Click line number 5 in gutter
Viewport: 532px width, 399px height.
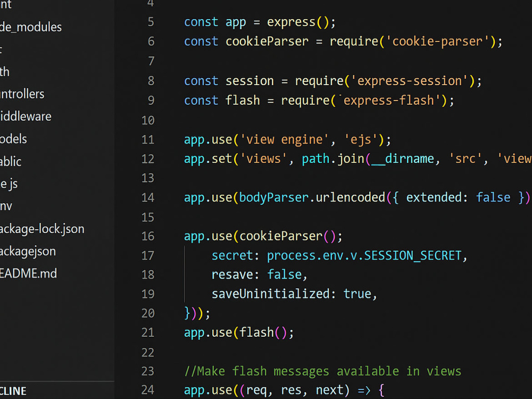[x=151, y=22]
